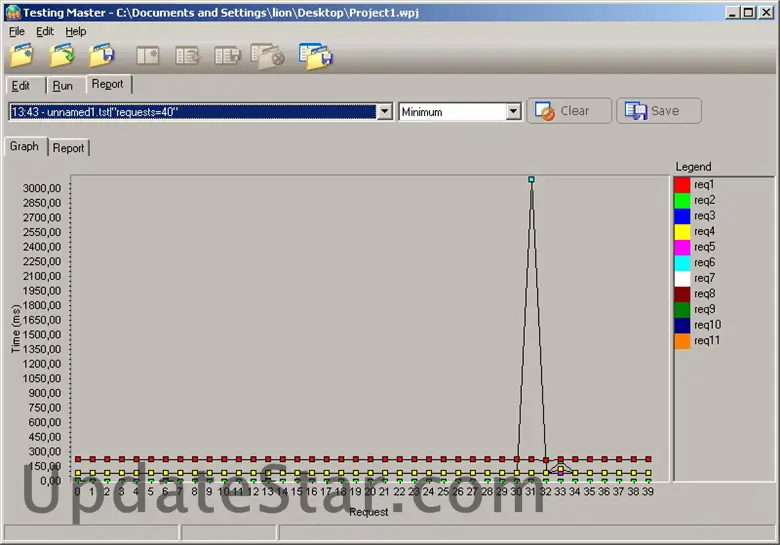Close the Testing Master window

pyautogui.click(x=766, y=12)
